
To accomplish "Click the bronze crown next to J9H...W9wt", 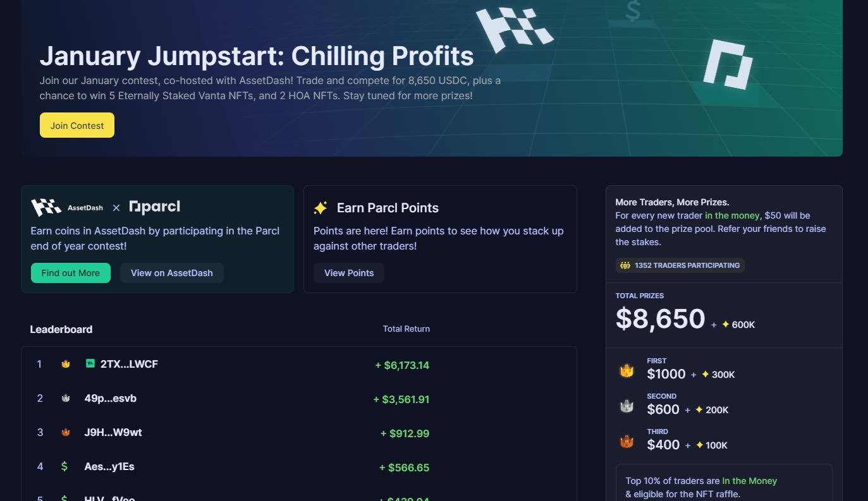I will point(66,433).
